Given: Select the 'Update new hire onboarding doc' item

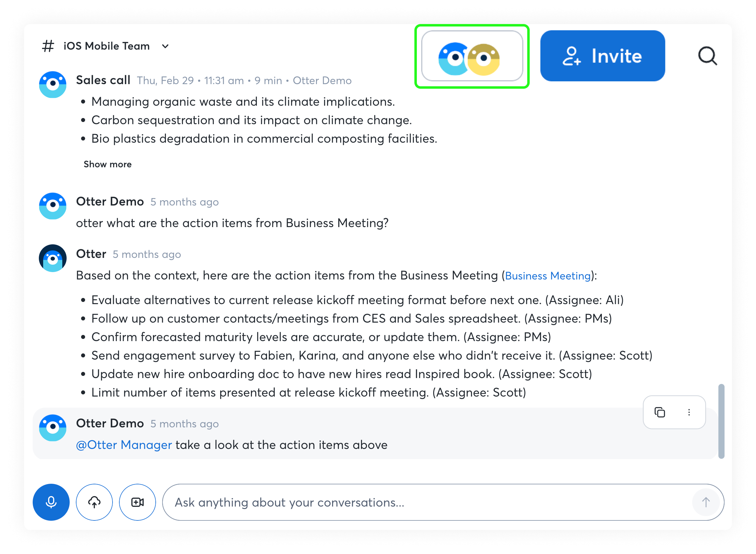Looking at the screenshot, I should (x=342, y=374).
